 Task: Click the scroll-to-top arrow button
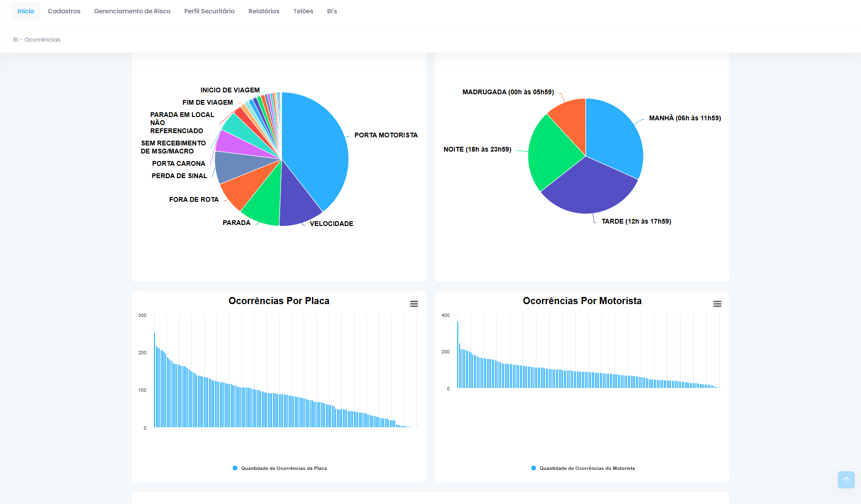pyautogui.click(x=846, y=480)
